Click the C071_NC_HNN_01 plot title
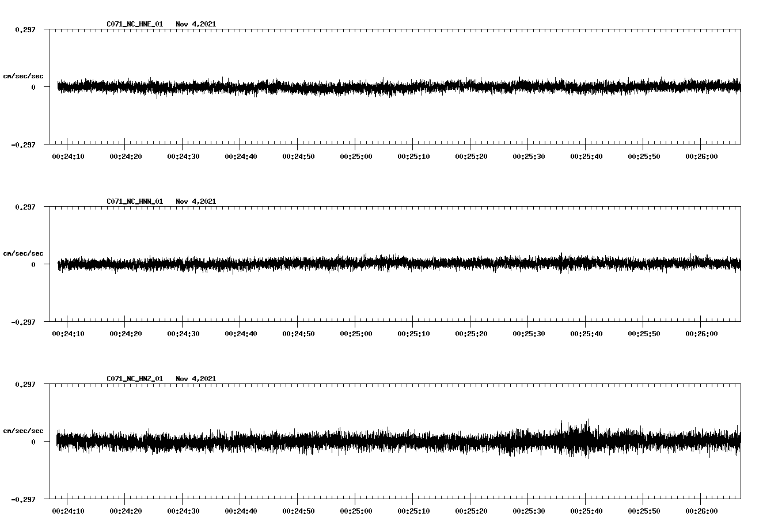Image resolution: width=782 pixels, height=532 pixels. coord(135,202)
